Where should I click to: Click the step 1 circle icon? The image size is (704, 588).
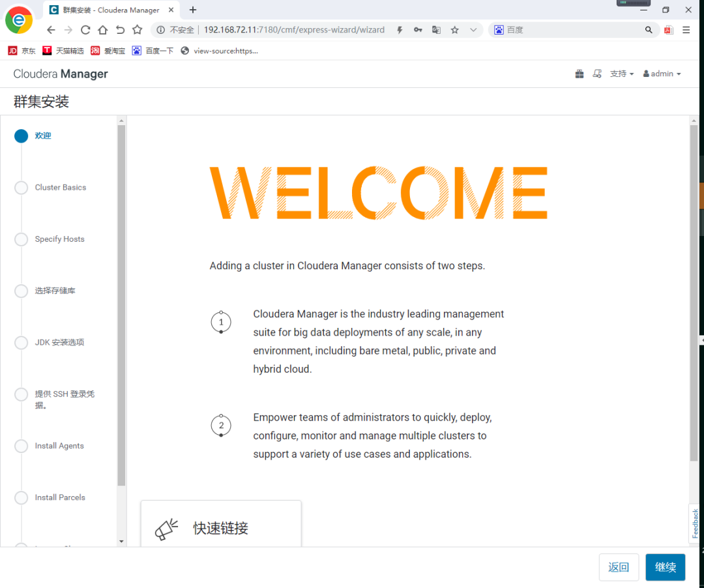tap(221, 322)
